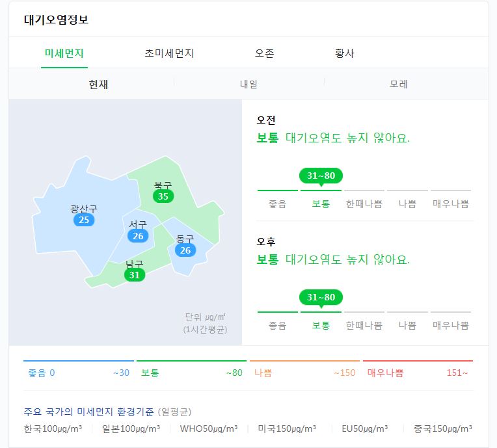
Task: Click the 좋음 0~30 legend bar
Action: [x=79, y=369]
